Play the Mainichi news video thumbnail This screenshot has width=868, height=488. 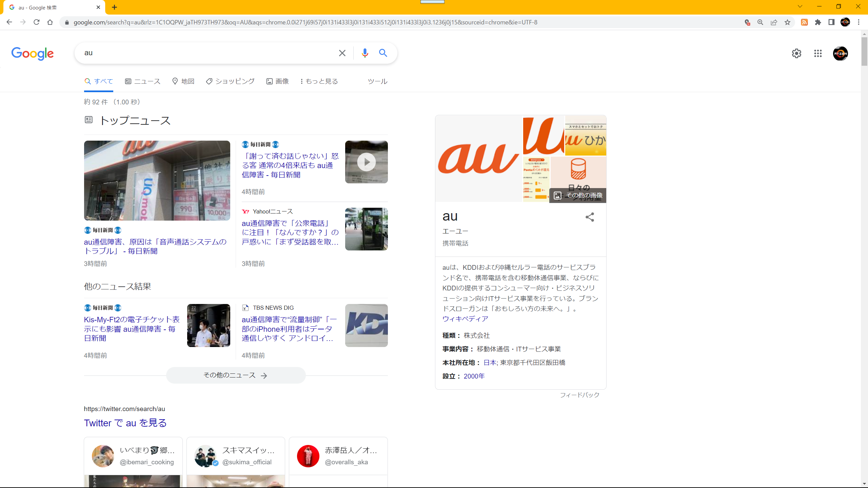pos(367,162)
